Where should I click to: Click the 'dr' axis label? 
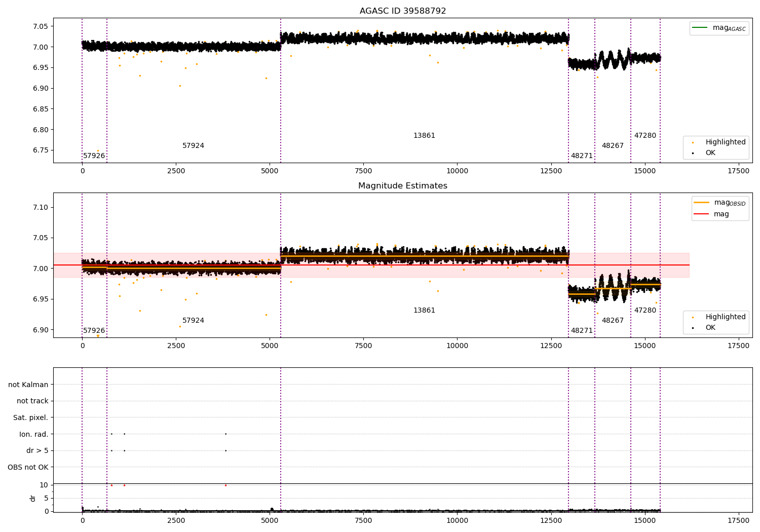(33, 498)
